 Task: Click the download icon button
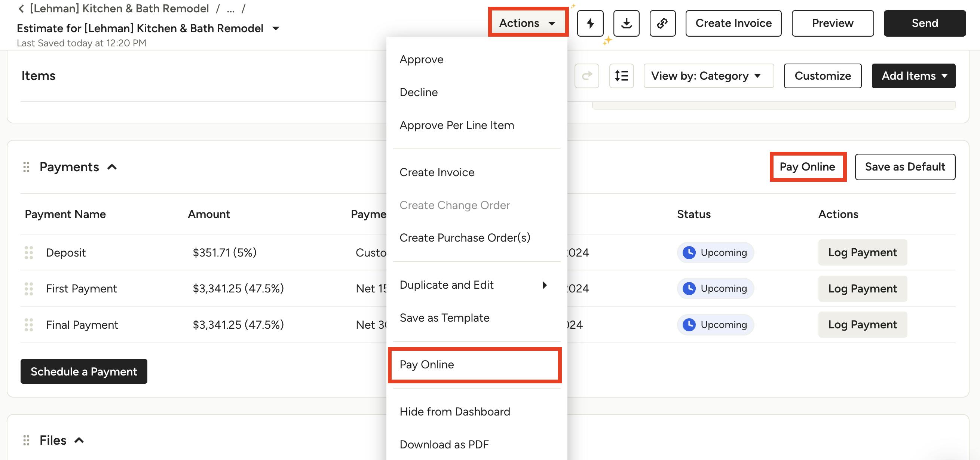[626, 23]
